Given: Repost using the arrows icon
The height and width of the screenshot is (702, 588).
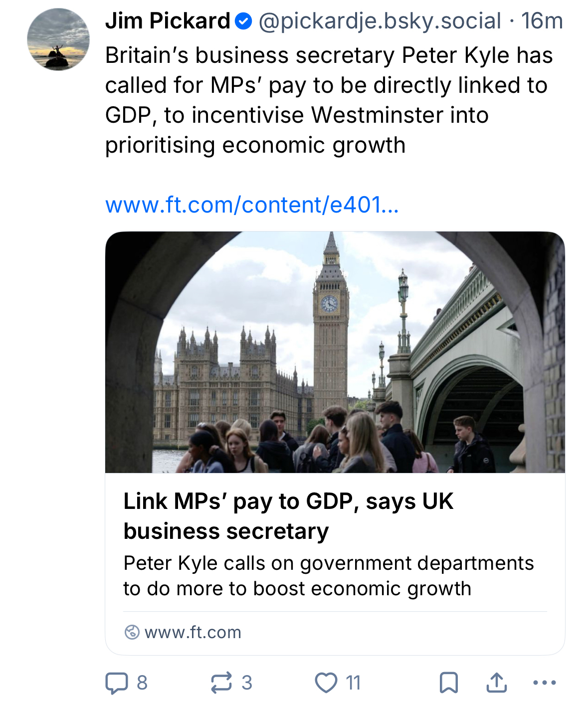Looking at the screenshot, I should coord(221,683).
